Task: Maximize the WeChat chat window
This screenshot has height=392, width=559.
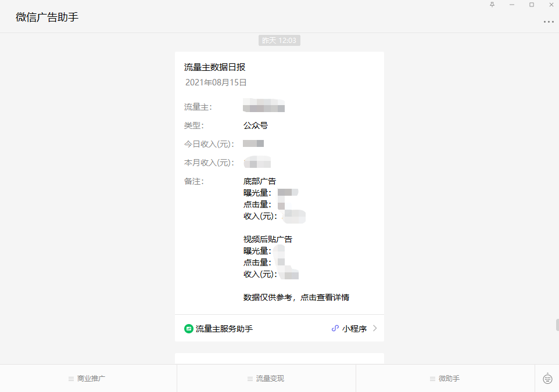Action: pyautogui.click(x=532, y=5)
